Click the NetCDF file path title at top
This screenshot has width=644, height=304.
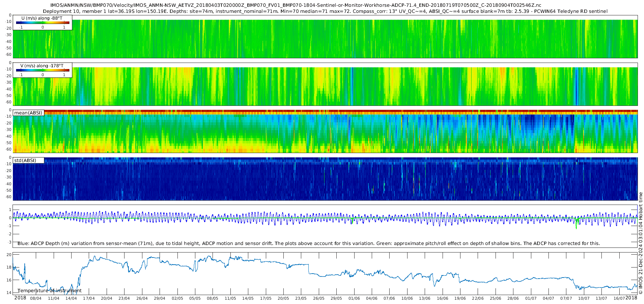(296, 5)
